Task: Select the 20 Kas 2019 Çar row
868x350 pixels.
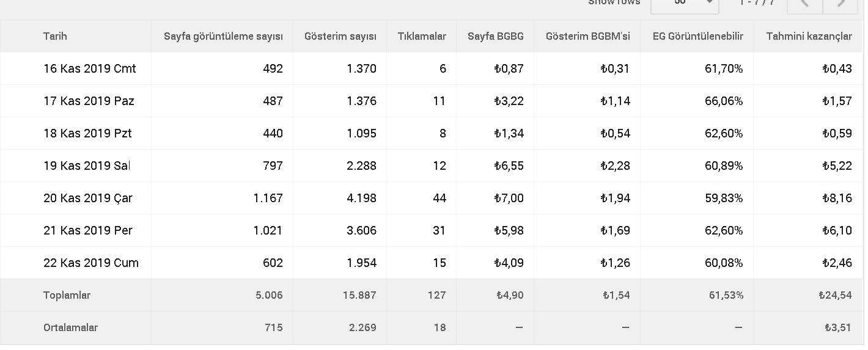Action: click(432, 198)
